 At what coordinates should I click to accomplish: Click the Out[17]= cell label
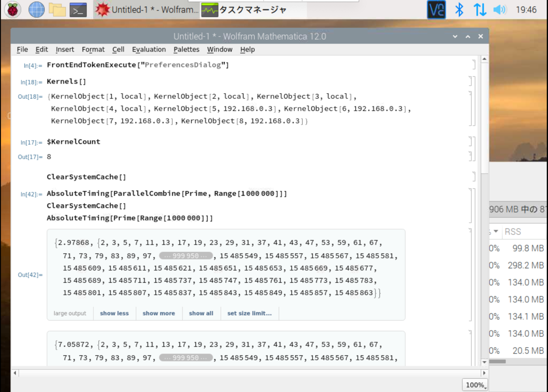click(30, 157)
